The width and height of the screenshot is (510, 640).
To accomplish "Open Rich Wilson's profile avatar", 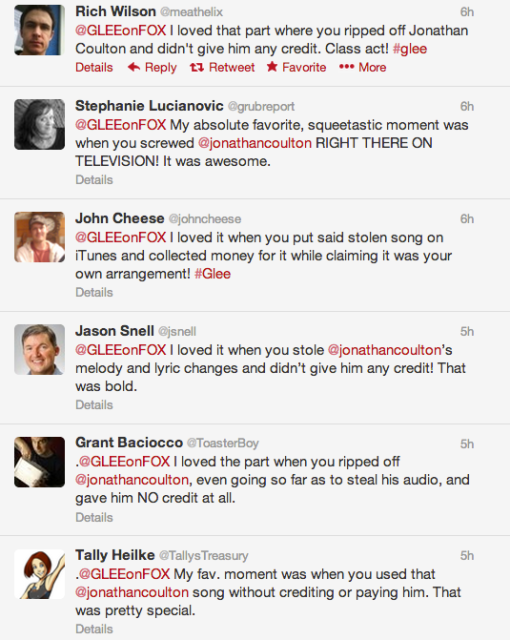I will point(40,30).
